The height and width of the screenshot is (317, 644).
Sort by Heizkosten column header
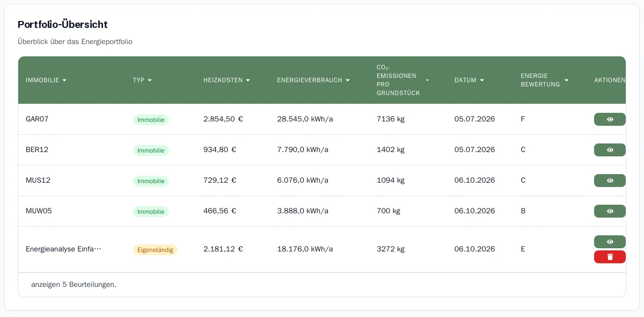click(x=226, y=80)
